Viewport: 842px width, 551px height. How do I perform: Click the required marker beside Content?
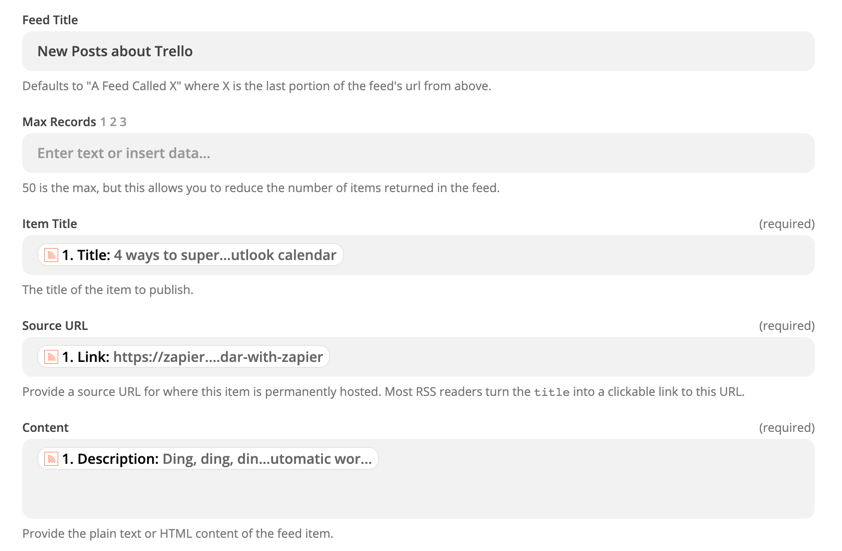[x=786, y=428]
